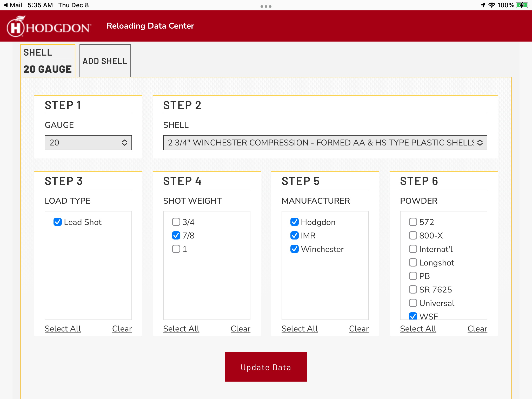Click Clear under Manufacturer list
Screen dimensions: 532x399
point(359,329)
